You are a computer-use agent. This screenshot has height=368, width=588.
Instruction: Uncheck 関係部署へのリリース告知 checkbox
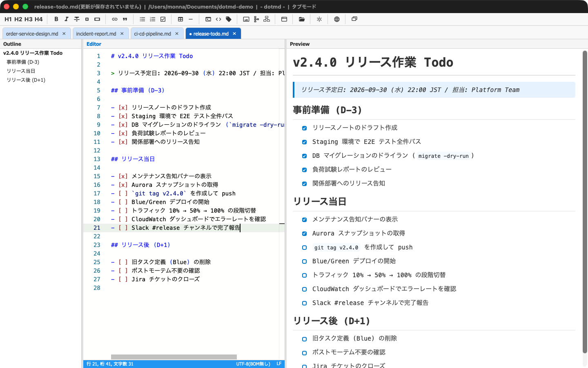[304, 184]
